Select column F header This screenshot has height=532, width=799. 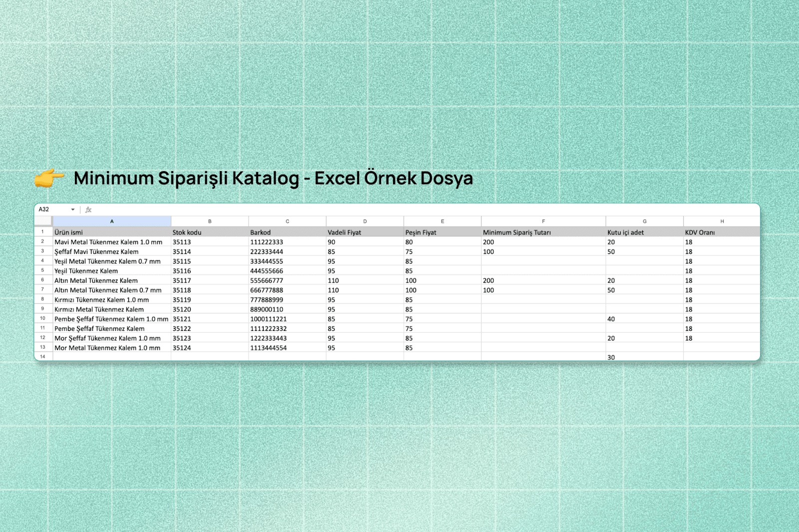click(543, 221)
